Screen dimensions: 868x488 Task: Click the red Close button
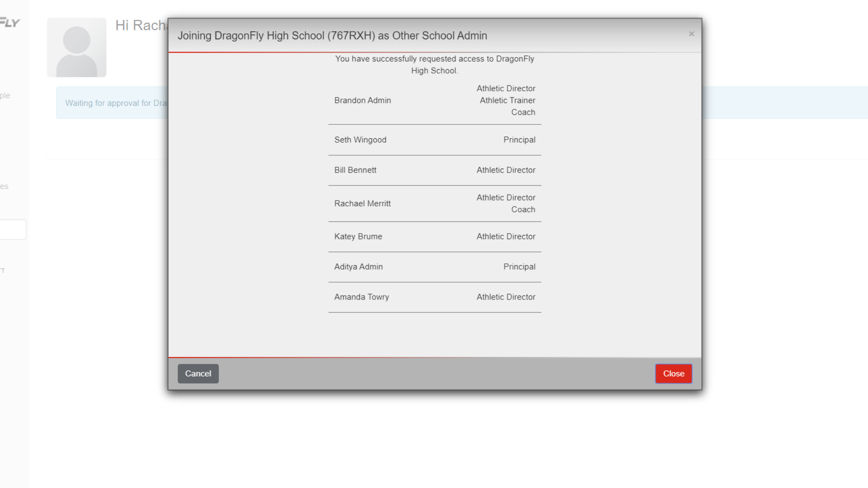coord(673,374)
